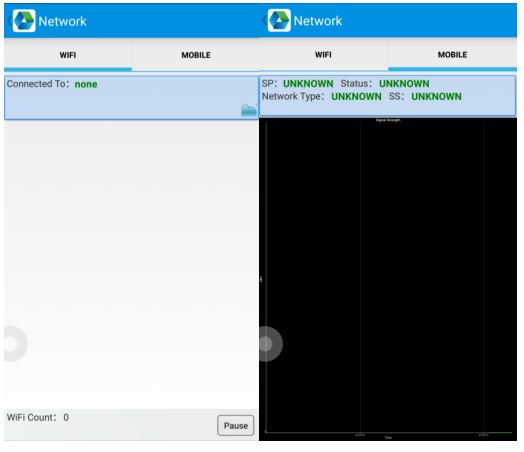Click the left Network title text

point(62,21)
